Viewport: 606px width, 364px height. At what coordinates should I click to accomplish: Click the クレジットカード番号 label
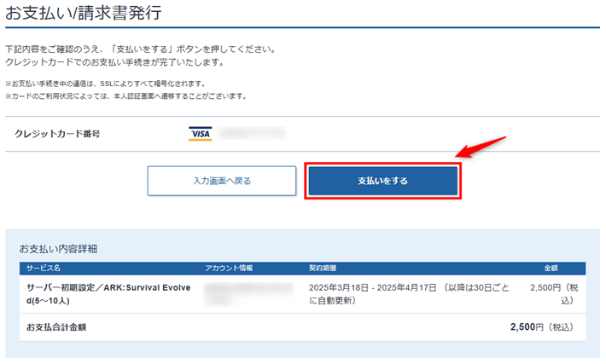(x=57, y=134)
